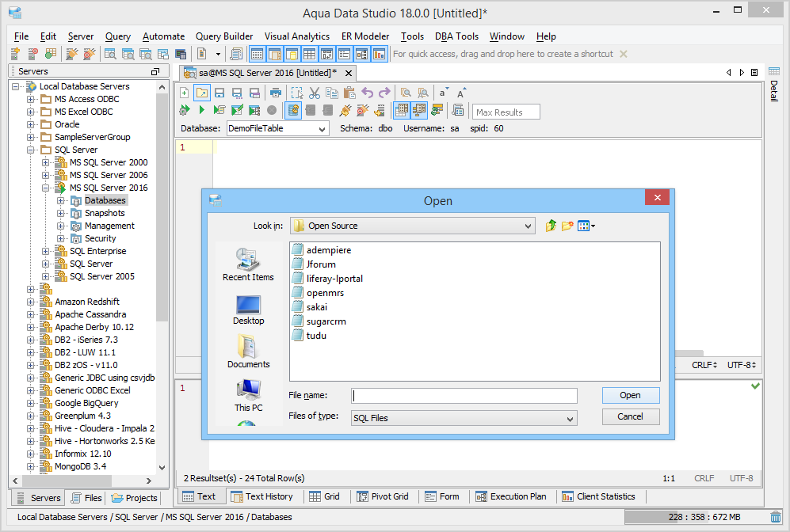Viewport: 790px width, 532px height.
Task: Click the lowercase 'a' convert case icon
Action: point(443,93)
